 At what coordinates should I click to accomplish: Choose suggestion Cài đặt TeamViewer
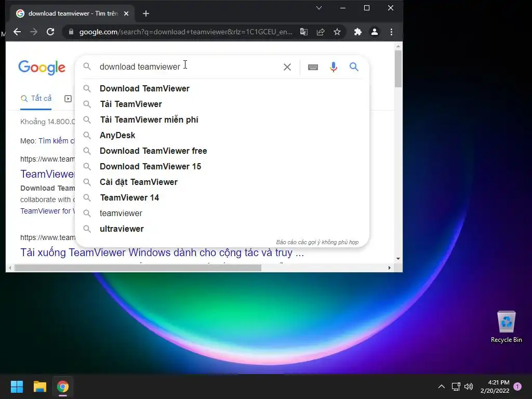pyautogui.click(x=222, y=182)
